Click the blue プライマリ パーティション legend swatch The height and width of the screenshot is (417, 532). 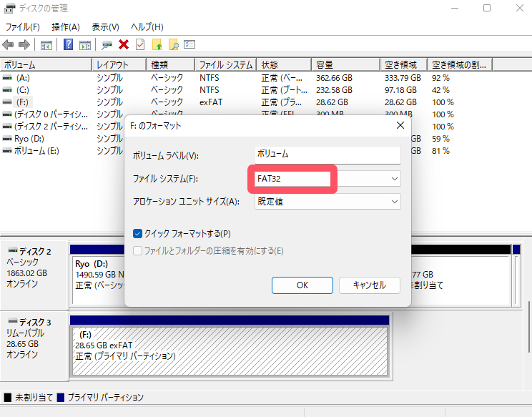pyautogui.click(x=61, y=397)
